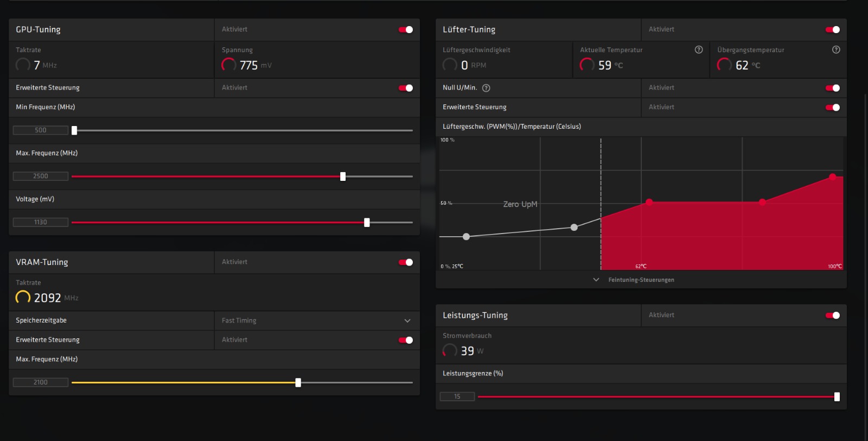Open help icon next to Null U/Min.
The height and width of the screenshot is (441, 868).
486,88
